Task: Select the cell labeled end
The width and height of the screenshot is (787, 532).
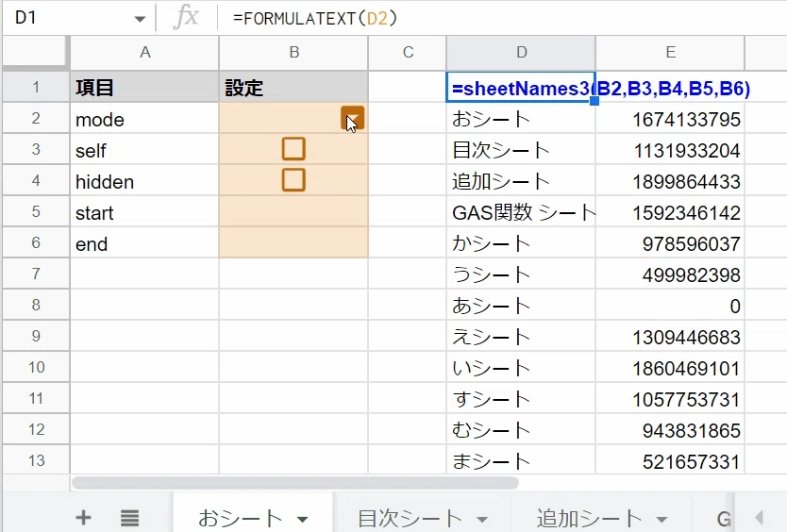Action: tap(144, 242)
